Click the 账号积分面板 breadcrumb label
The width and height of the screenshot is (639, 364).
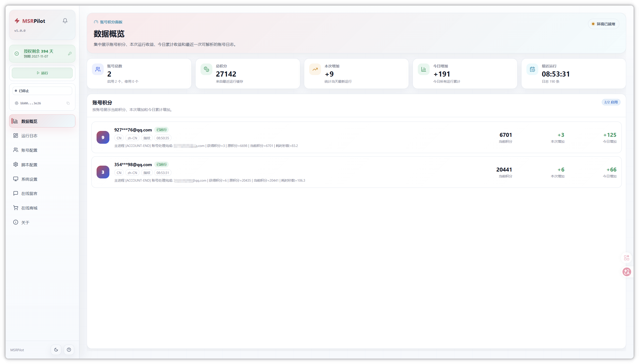coord(111,22)
